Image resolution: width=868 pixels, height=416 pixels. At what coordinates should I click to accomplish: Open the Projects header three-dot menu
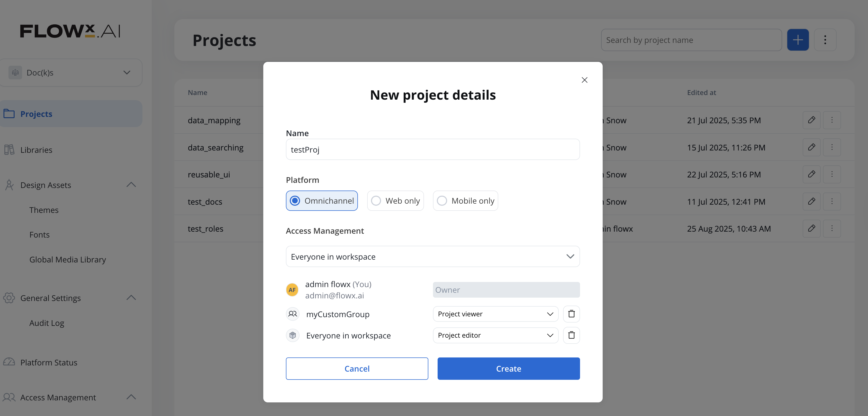[x=825, y=40]
